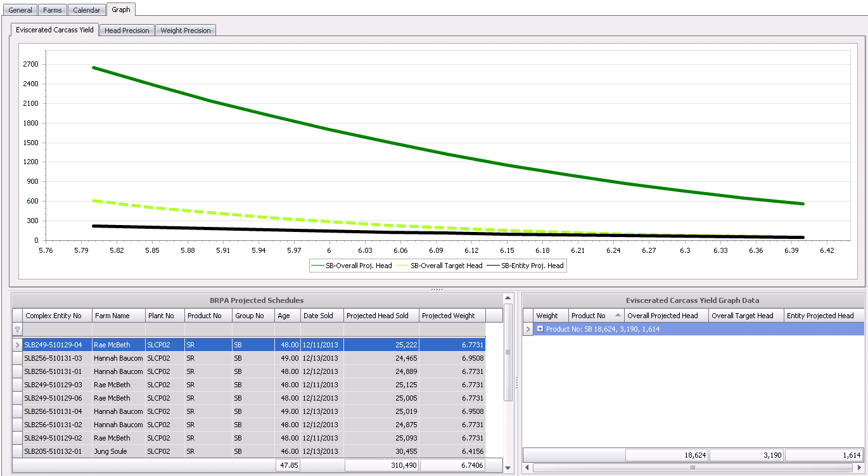Click the schedules grid scroll down arrow
Screen dimensions: 868x476
click(508, 468)
